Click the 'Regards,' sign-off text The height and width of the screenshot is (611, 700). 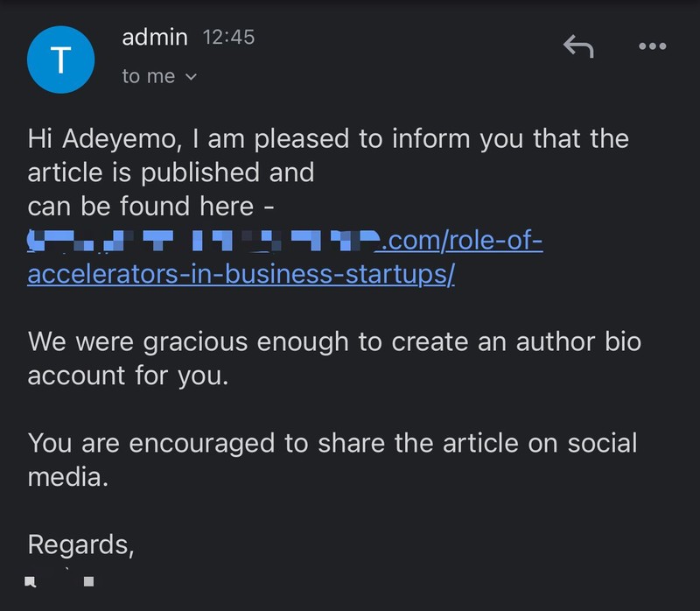click(x=81, y=544)
